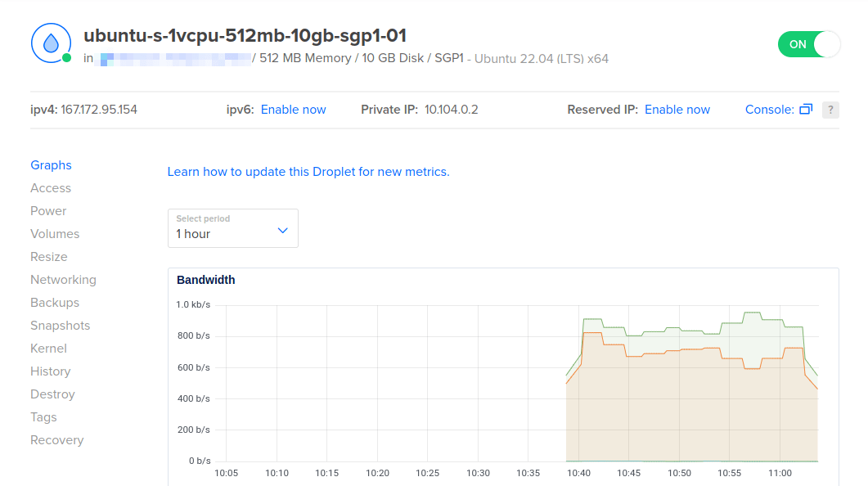Enable IPv6 for the droplet
Screen dimensions: 868x486
293,109
